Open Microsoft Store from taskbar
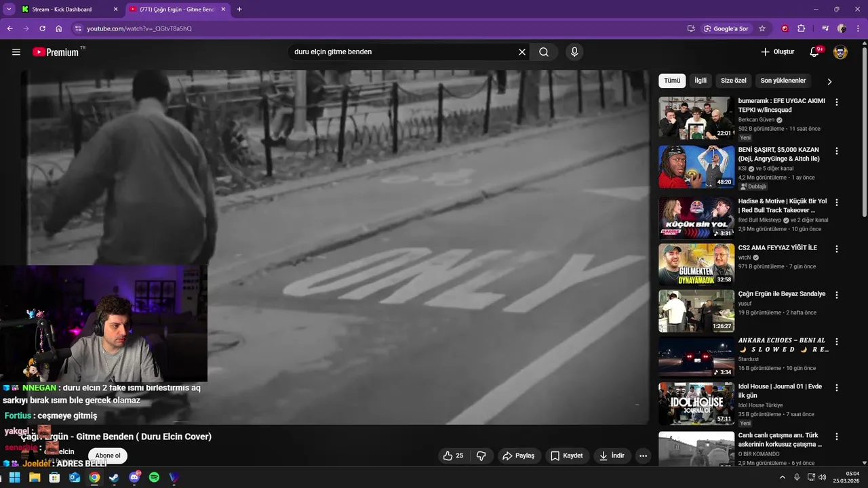This screenshot has height=488, width=868. 54,477
